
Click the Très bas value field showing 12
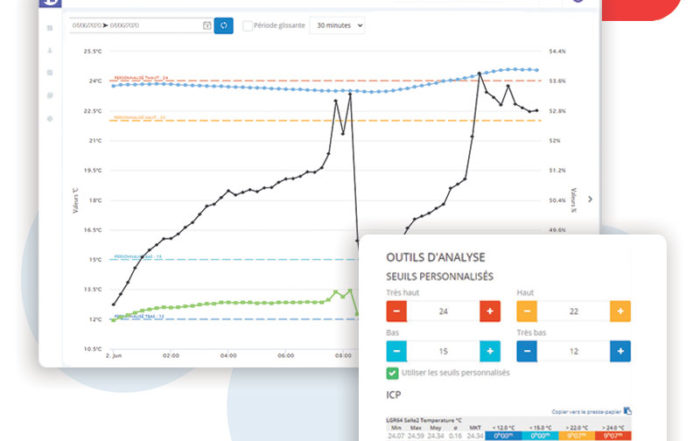pos(574,351)
